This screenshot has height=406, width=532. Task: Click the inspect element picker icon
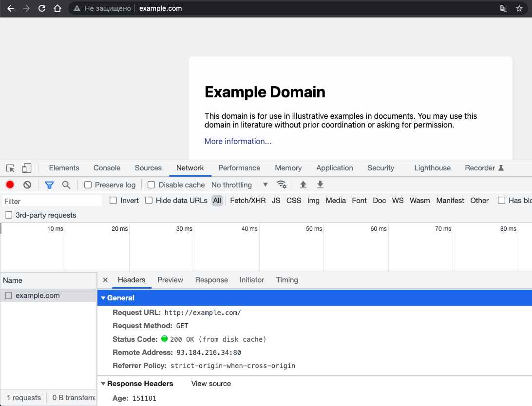point(10,168)
